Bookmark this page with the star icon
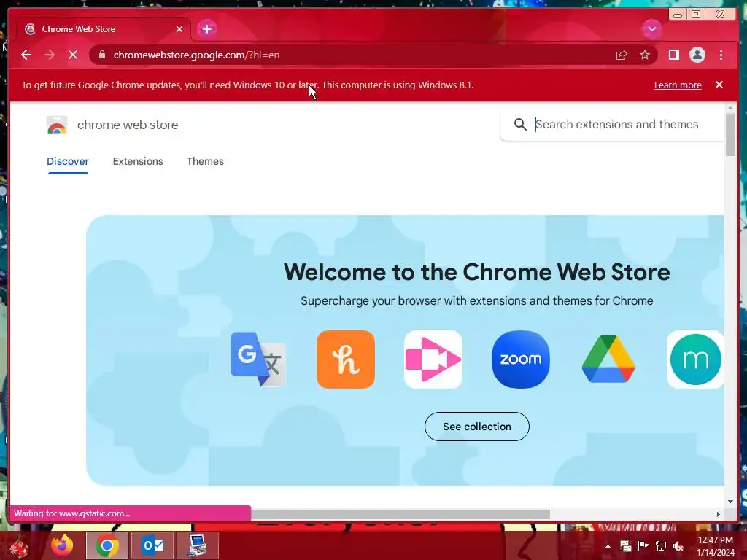747x560 pixels. [x=645, y=55]
